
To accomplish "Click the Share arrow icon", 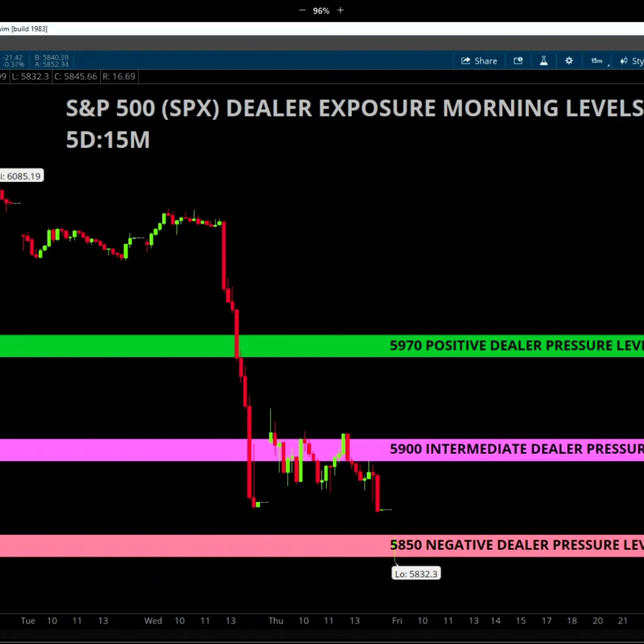I will click(x=466, y=61).
